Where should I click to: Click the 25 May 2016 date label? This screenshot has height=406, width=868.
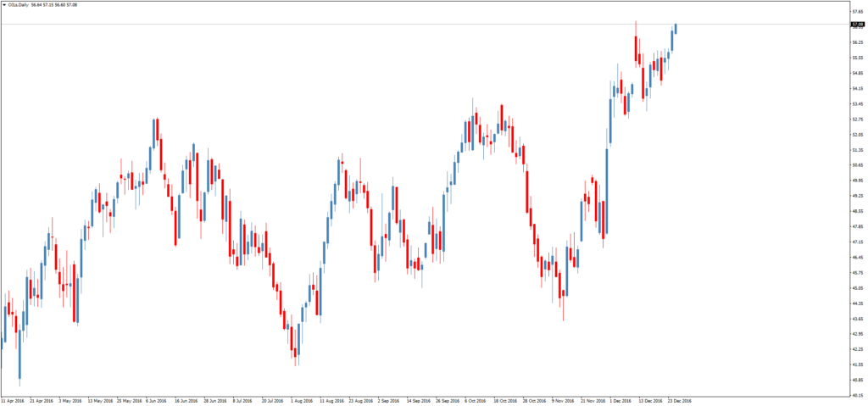click(x=129, y=400)
